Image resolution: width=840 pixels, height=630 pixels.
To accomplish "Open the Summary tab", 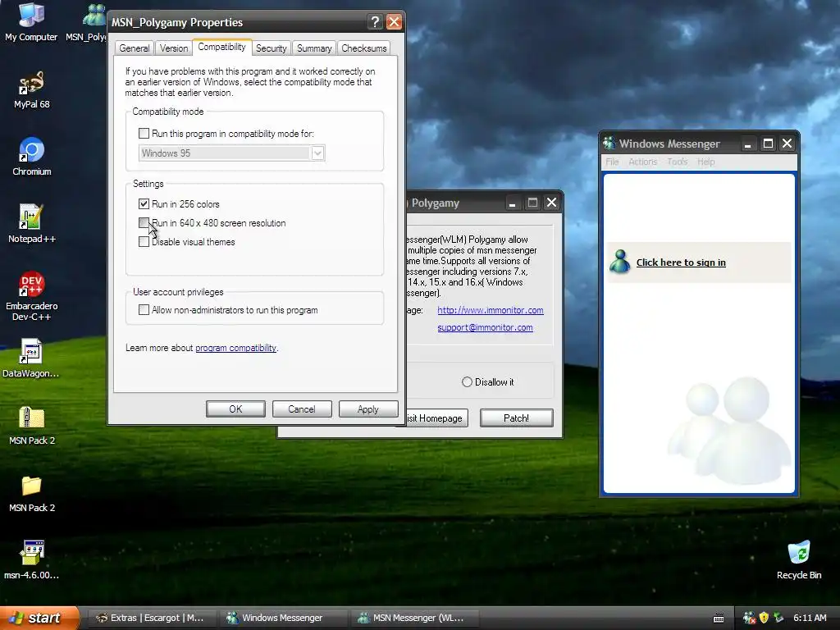I will point(314,48).
